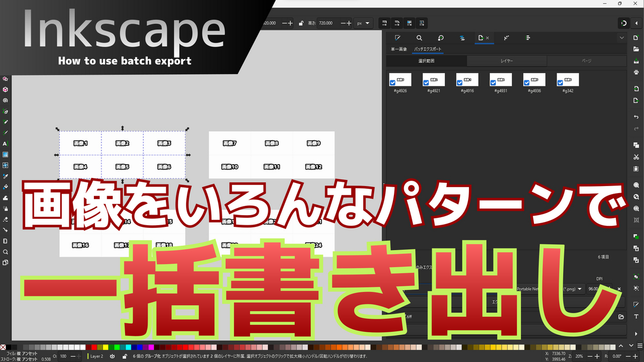Open the PNG export format dropdown

580,289
